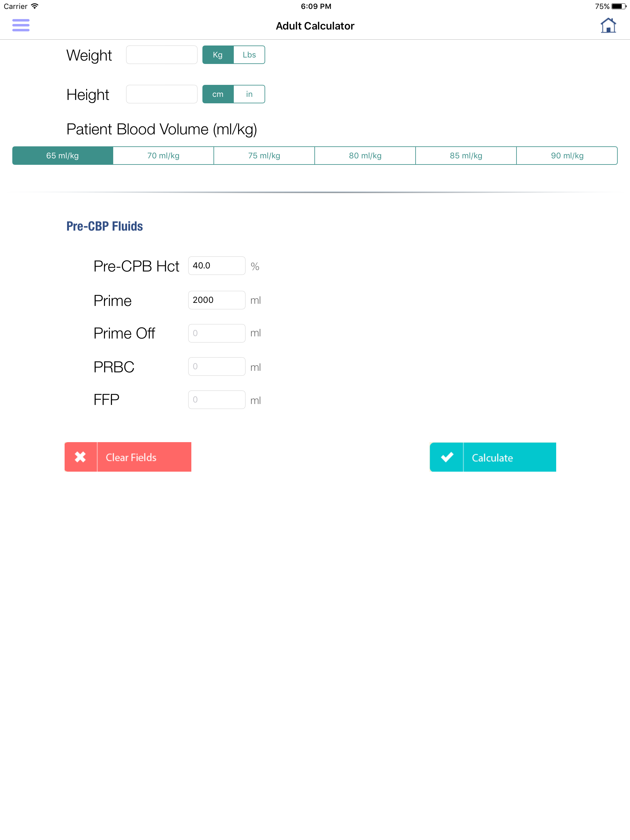Image resolution: width=630 pixels, height=840 pixels.
Task: Pick 90 ml/kg blood volume
Action: tap(567, 156)
